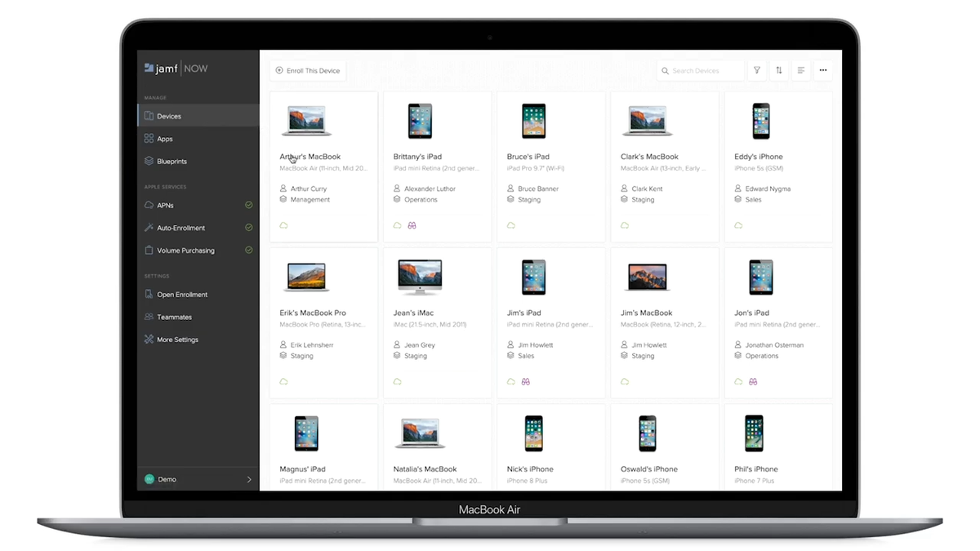Image resolution: width=980 pixels, height=551 pixels.
Task: Click inside the Search Devices field
Action: click(x=700, y=70)
